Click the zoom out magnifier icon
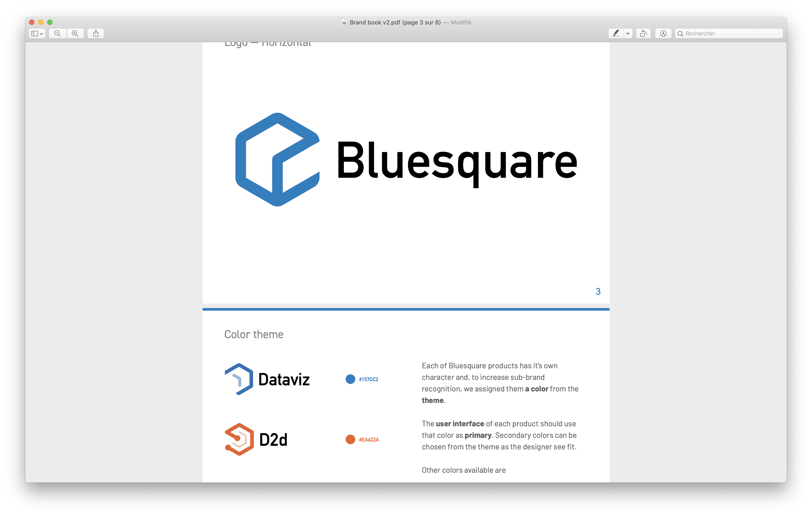This screenshot has height=516, width=812. point(58,33)
